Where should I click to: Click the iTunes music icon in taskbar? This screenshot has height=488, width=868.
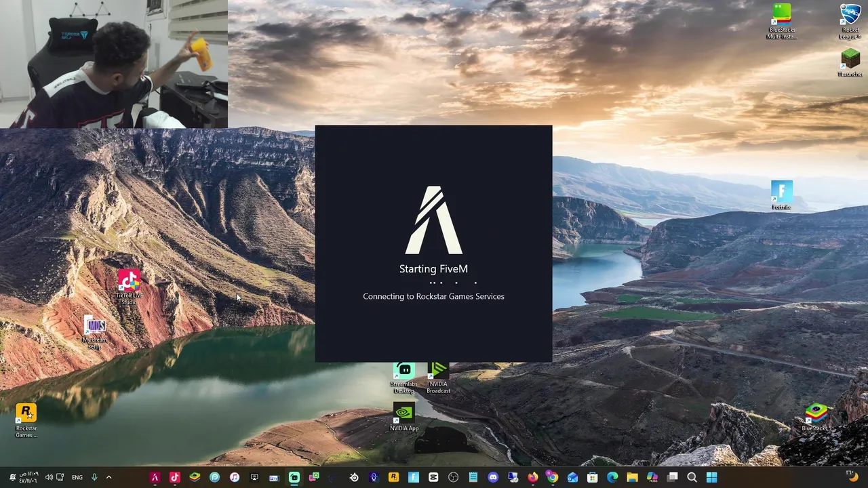pos(234,477)
